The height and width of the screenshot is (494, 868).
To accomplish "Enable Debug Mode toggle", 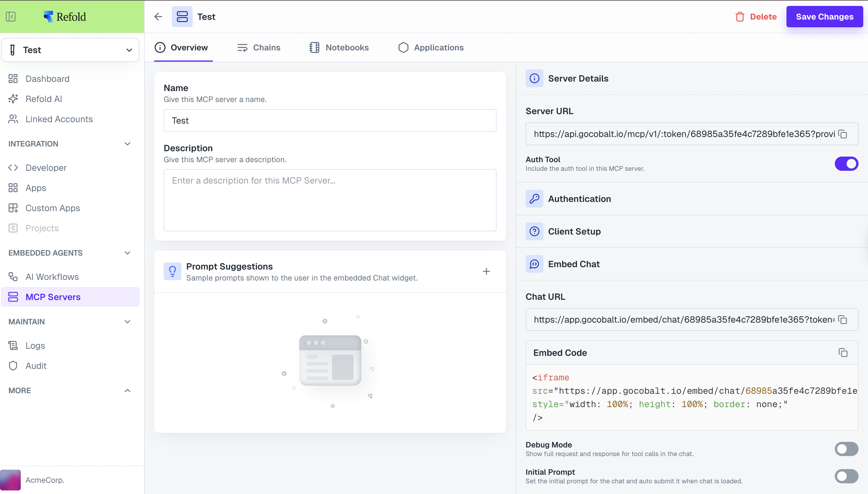I will coord(846,449).
